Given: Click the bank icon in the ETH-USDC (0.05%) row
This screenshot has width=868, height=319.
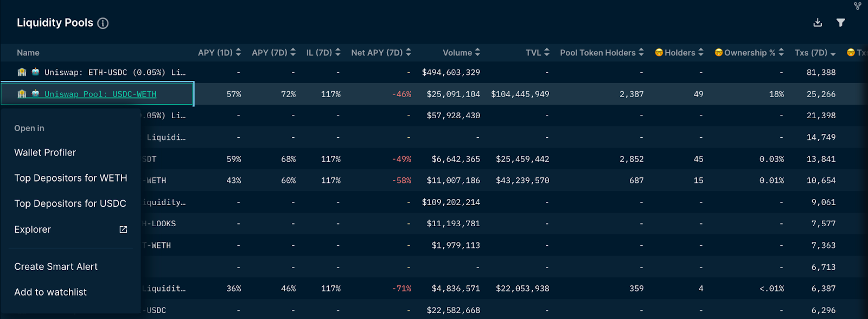Looking at the screenshot, I should 22,72.
